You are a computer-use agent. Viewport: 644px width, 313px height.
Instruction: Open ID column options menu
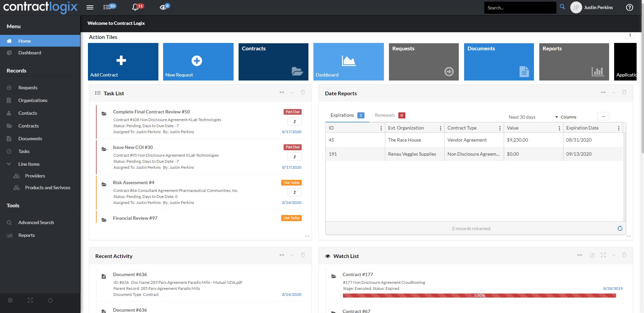[x=381, y=128]
